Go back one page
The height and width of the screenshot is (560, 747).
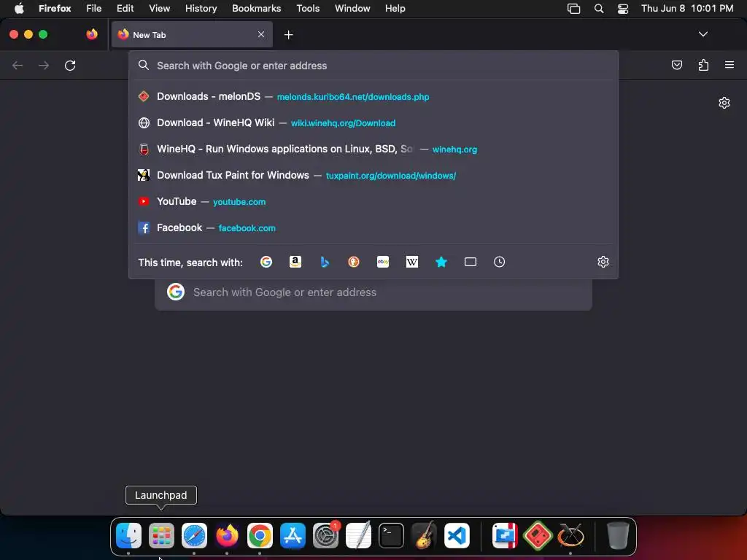coord(18,65)
